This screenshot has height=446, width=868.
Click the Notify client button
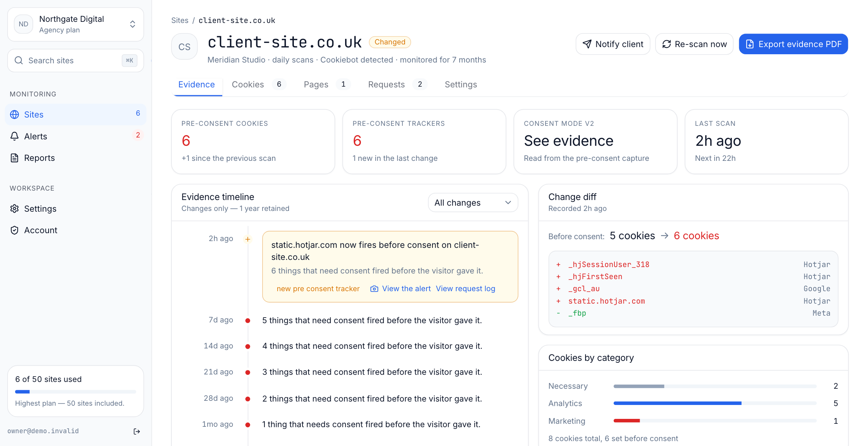coord(613,44)
